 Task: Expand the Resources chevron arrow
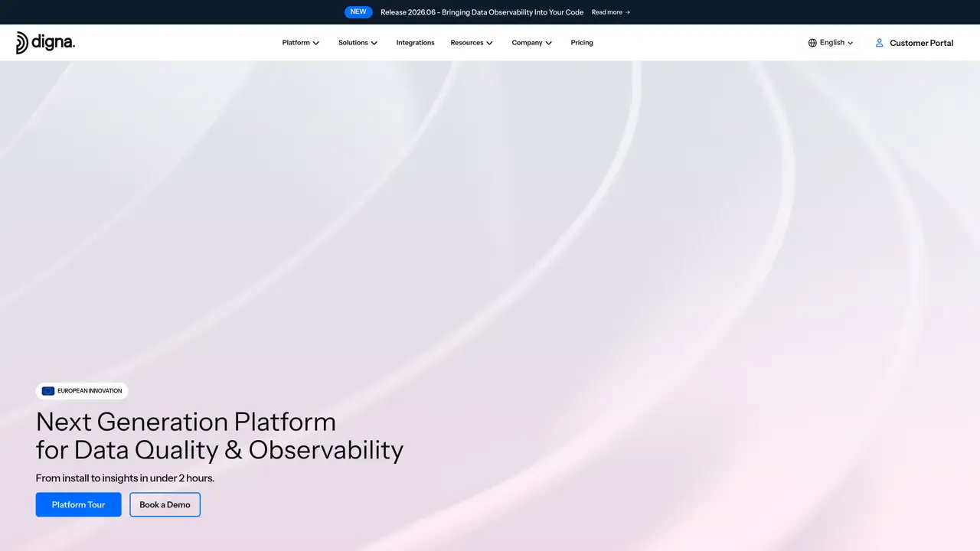(490, 43)
